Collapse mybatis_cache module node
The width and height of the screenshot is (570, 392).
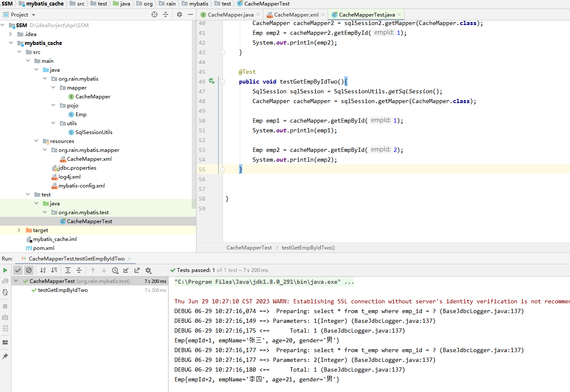coord(11,43)
